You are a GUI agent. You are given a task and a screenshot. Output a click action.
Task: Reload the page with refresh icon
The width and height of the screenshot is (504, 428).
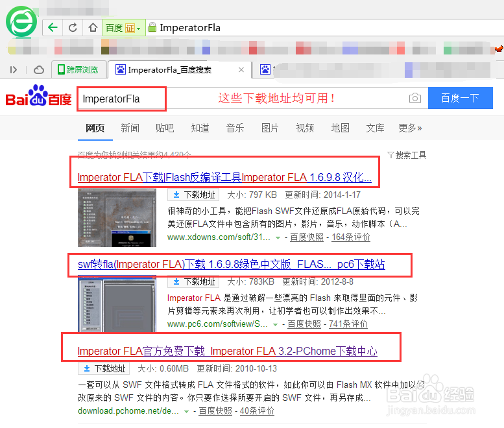(73, 28)
